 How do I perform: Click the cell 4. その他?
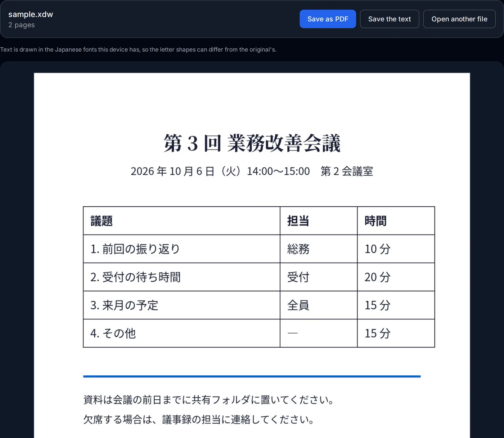pos(181,333)
